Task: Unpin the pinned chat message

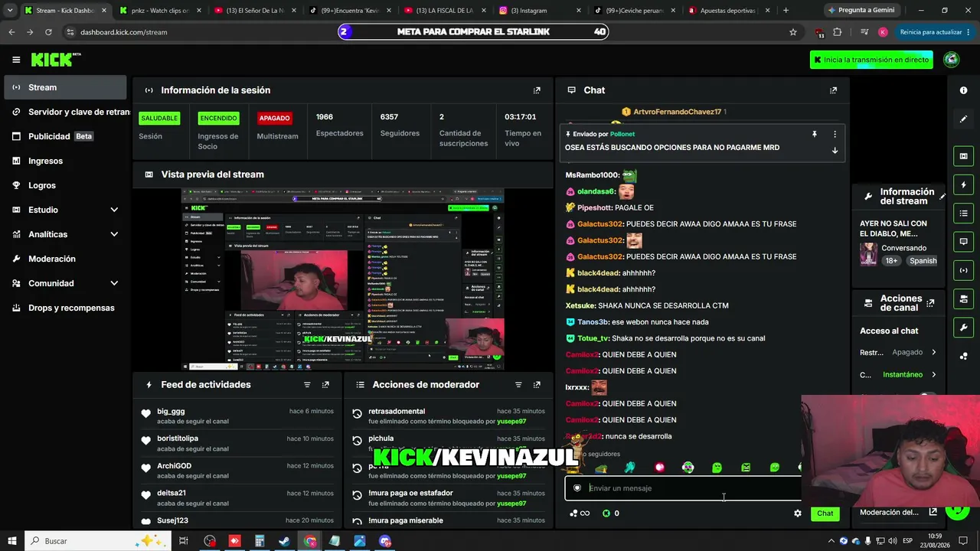Action: [x=815, y=134]
